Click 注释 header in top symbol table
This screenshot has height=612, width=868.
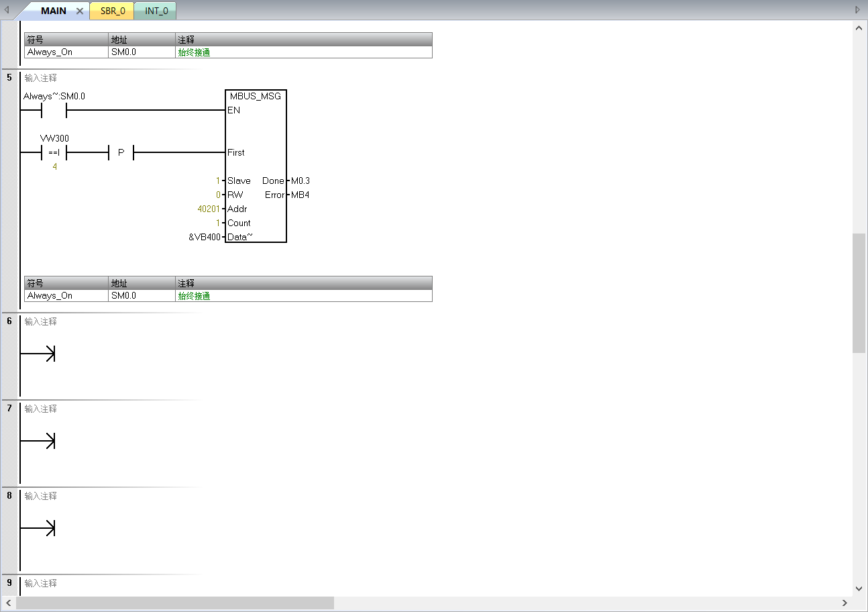(304, 40)
